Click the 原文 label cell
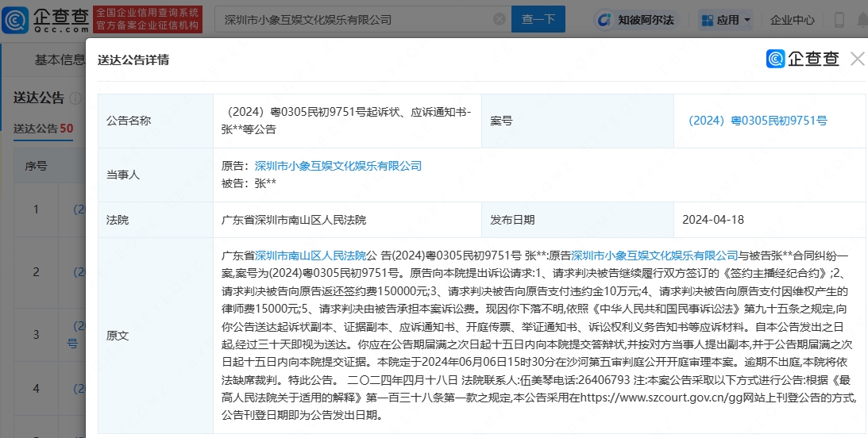 156,336
